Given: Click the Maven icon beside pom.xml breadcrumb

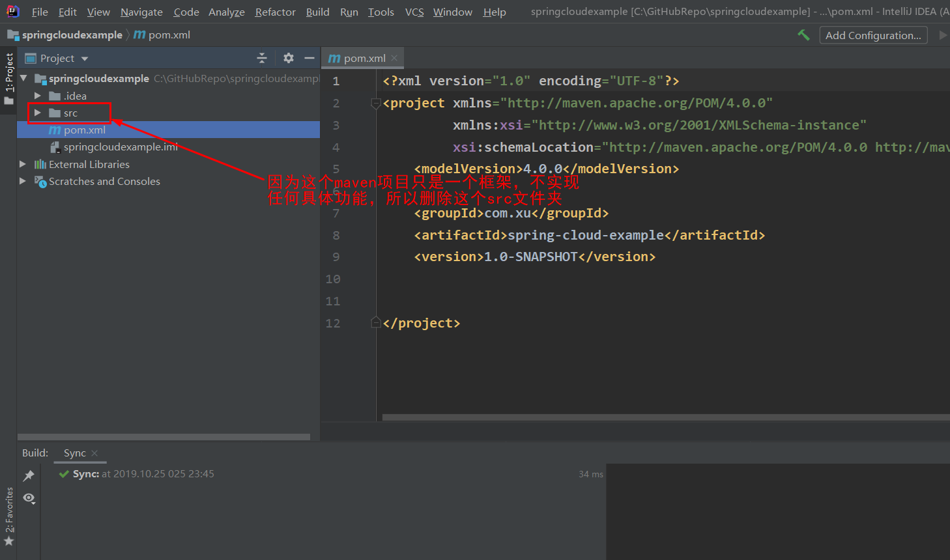Looking at the screenshot, I should 139,35.
